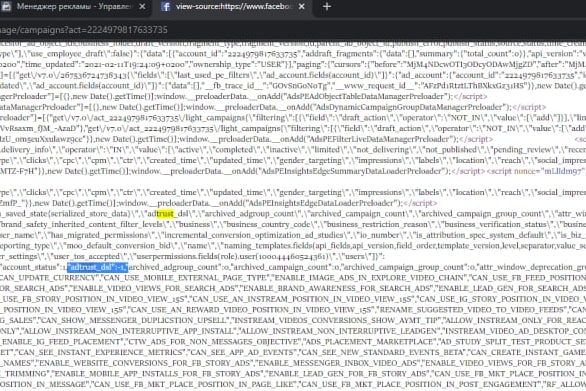Open a new browser tab
Image resolution: width=586 pixels, height=391 pixels.
pos(327,6)
